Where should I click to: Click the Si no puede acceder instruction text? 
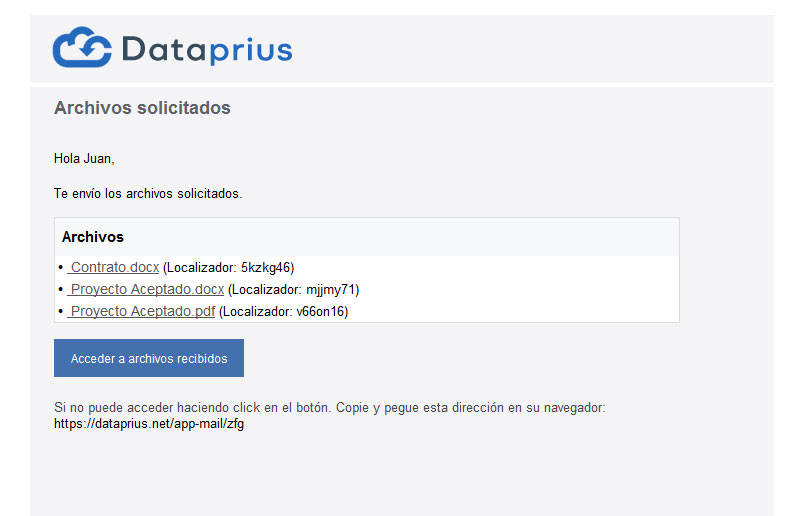point(330,408)
